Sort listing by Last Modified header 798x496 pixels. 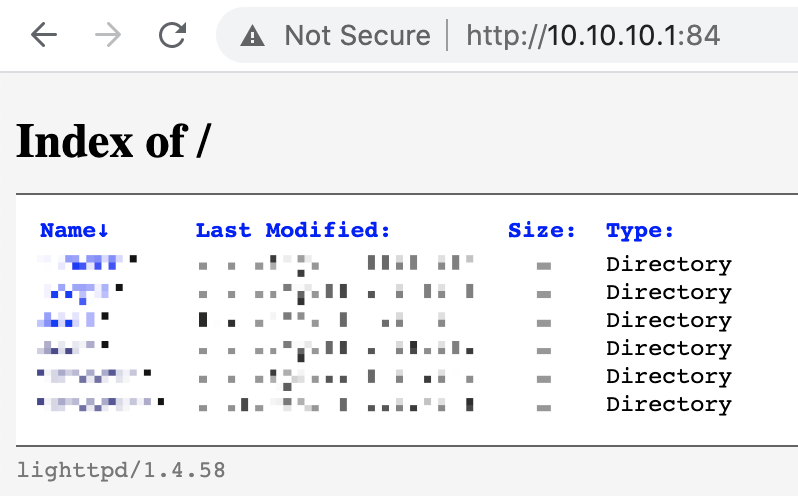(292, 231)
